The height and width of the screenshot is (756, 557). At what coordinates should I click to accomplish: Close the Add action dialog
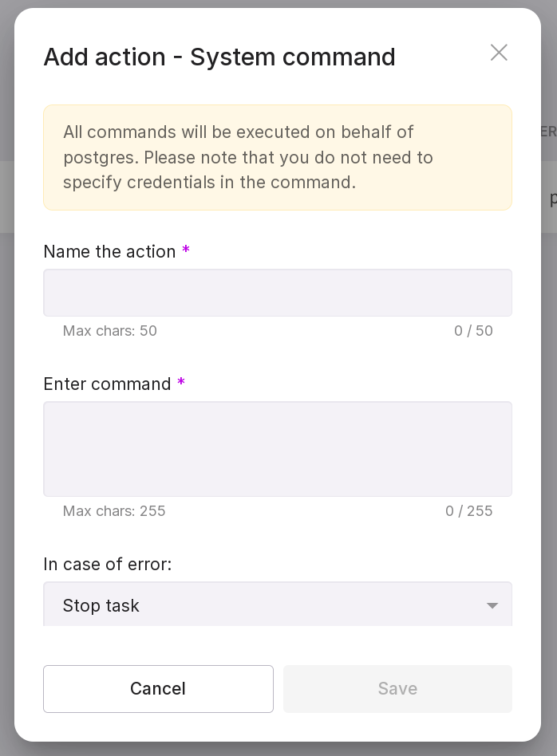pos(499,53)
